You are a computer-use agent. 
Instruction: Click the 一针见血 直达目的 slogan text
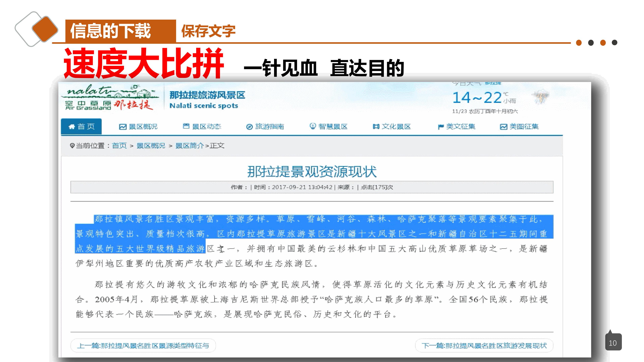(x=324, y=68)
